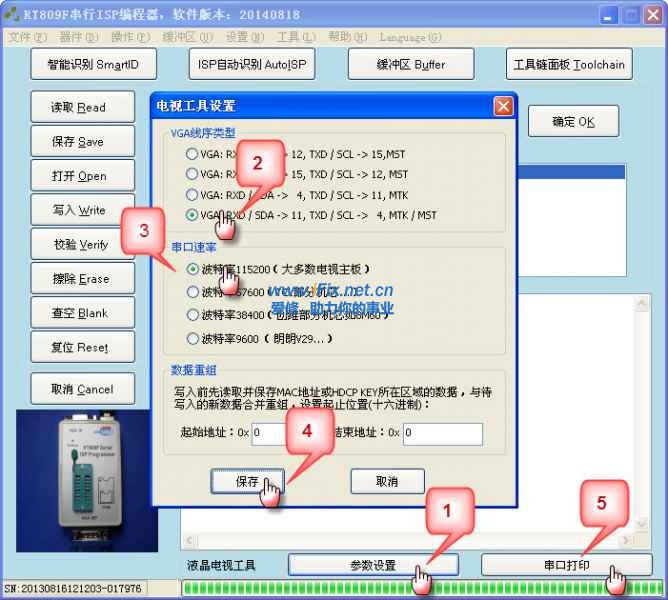Open the 文件 menu
This screenshot has width=668, height=600.
[x=26, y=37]
